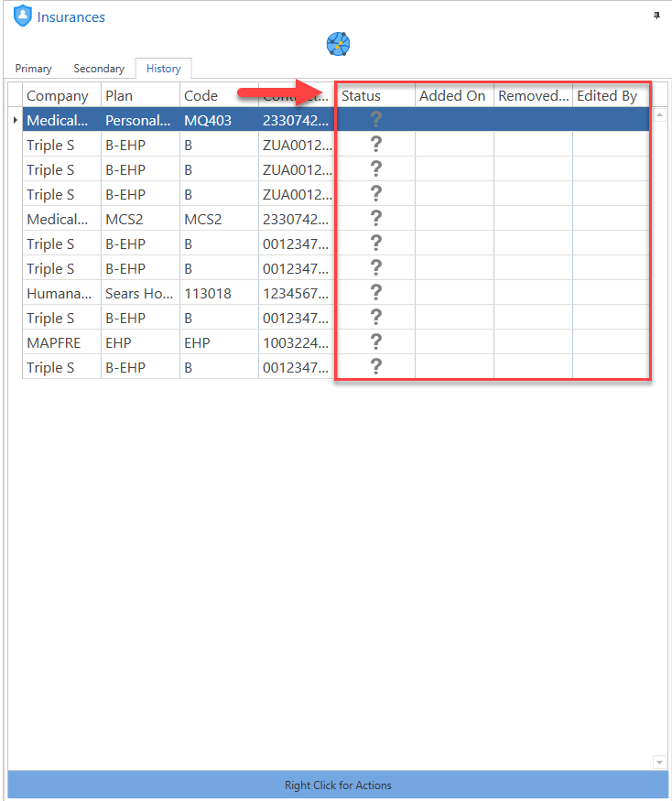Select the EHP cell in MAPFRE Plan column
Screen dimensions: 672x801
pyautogui.click(x=140, y=342)
